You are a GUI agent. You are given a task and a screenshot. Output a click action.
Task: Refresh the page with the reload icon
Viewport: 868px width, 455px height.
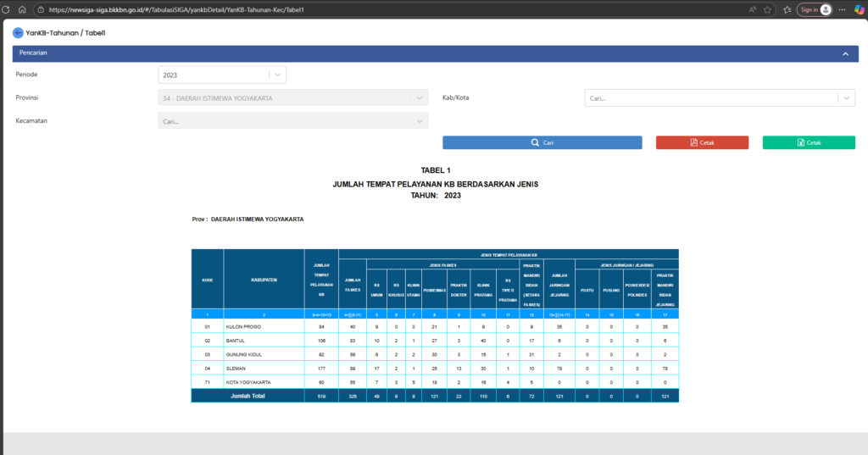click(7, 9)
